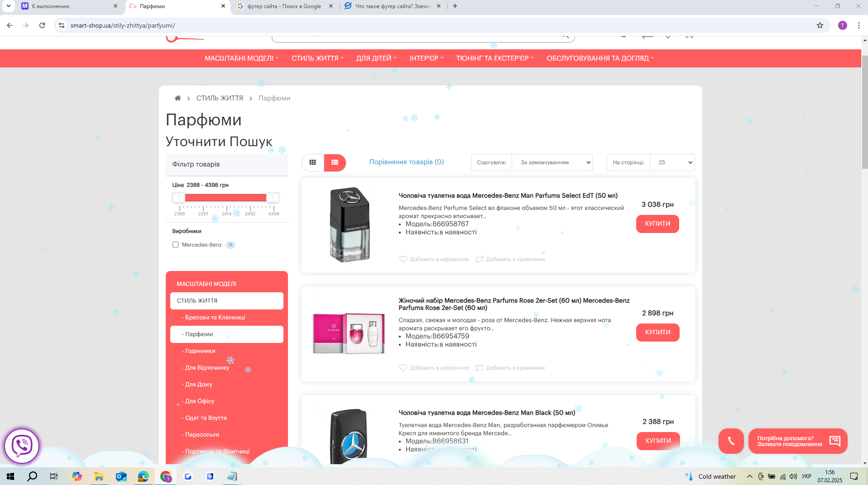
Task: Click Chrome icon in taskbar
Action: [166, 476]
